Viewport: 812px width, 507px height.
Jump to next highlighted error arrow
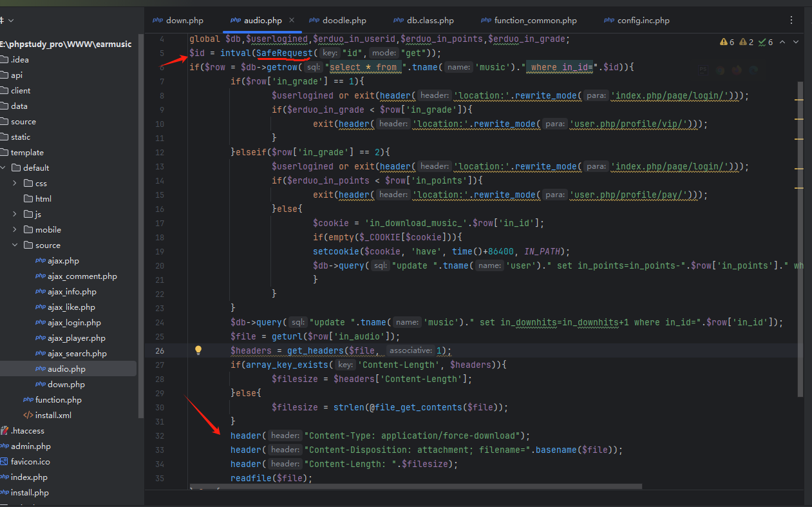(x=795, y=42)
